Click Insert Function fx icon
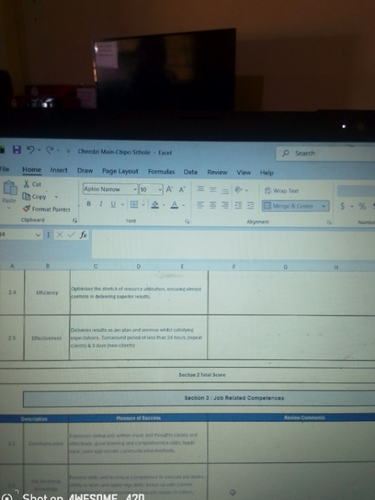 coord(83,235)
